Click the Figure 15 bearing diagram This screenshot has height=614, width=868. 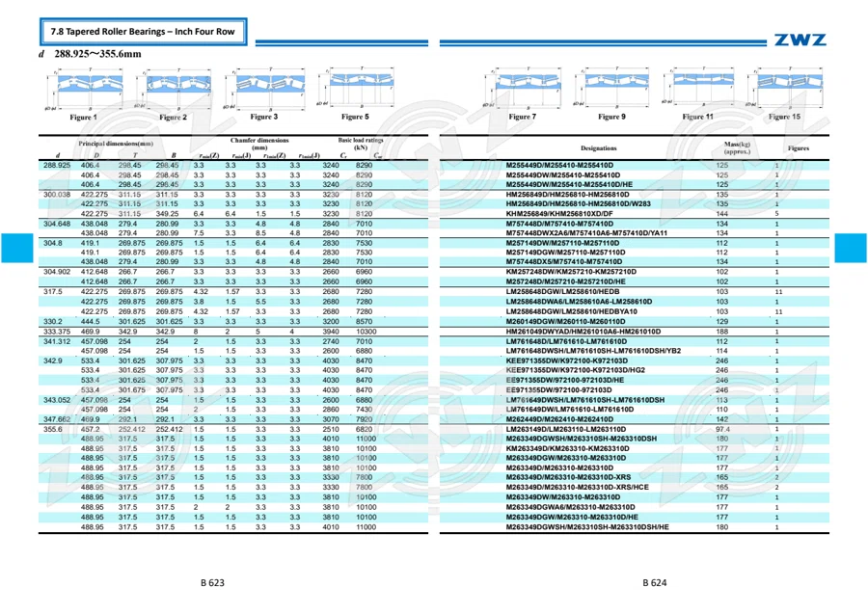coord(785,89)
